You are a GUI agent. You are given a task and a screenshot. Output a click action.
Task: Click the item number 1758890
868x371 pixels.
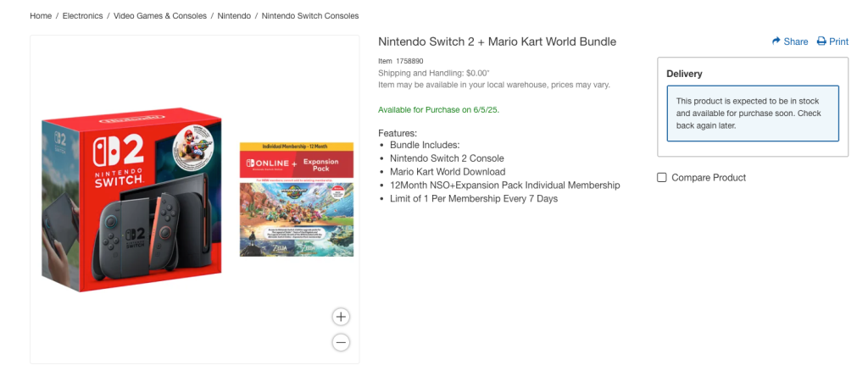coord(409,61)
